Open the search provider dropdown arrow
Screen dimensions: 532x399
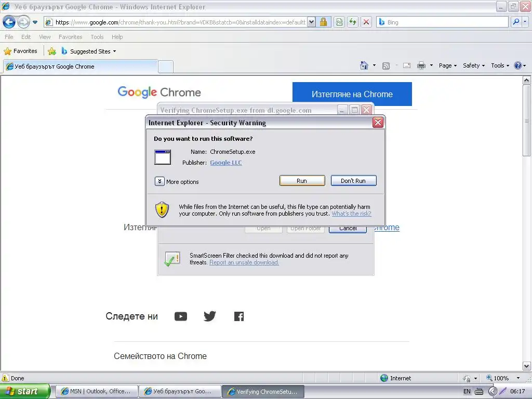click(525, 22)
